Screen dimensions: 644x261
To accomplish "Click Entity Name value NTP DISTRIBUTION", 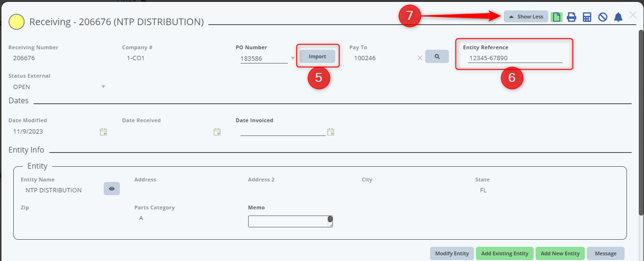I will click(x=54, y=190).
